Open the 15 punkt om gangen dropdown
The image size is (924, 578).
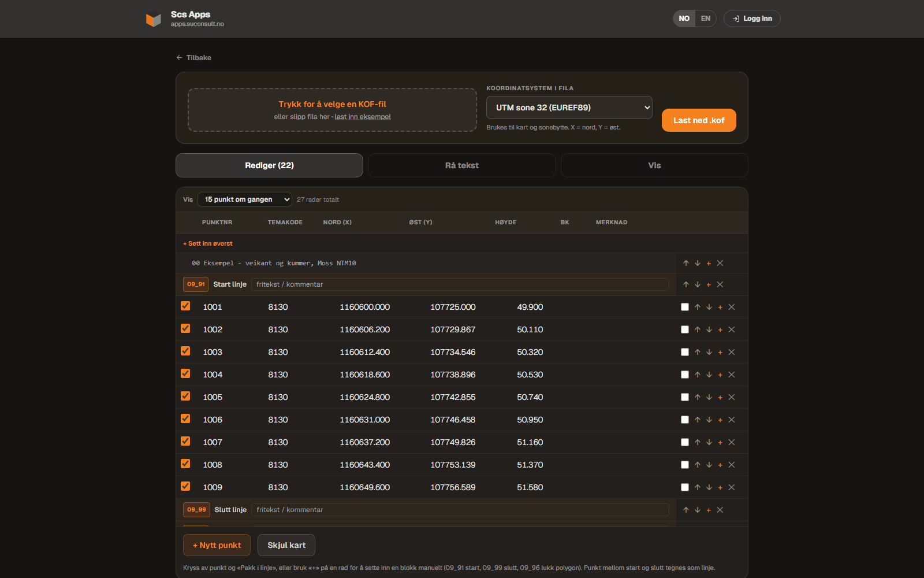[x=245, y=199]
